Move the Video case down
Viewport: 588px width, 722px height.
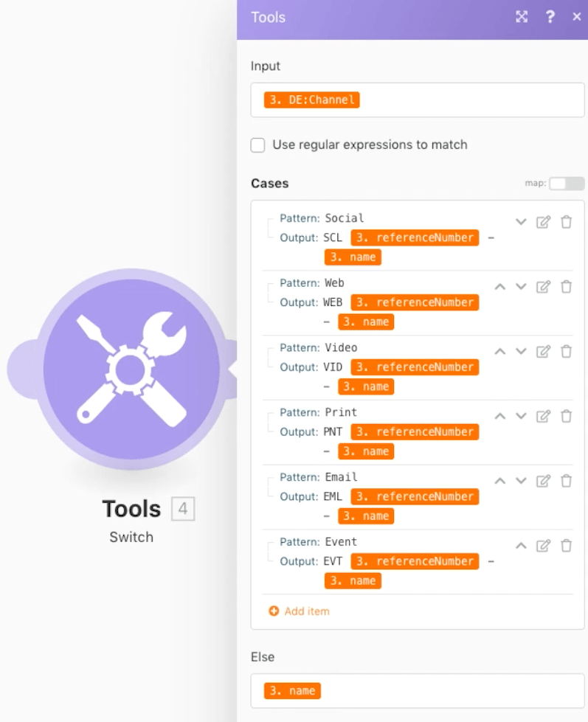point(521,351)
